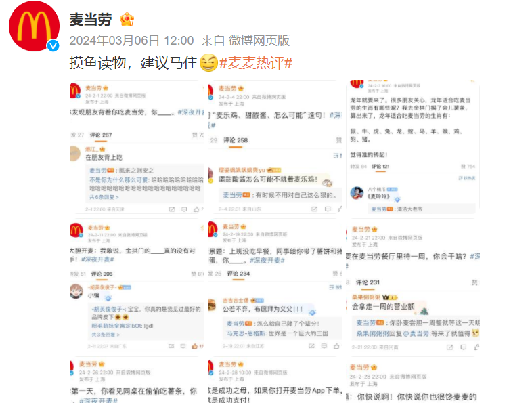Open the zodiac post thumbnail with 评论 121
532x403 pixels.
click(413, 148)
